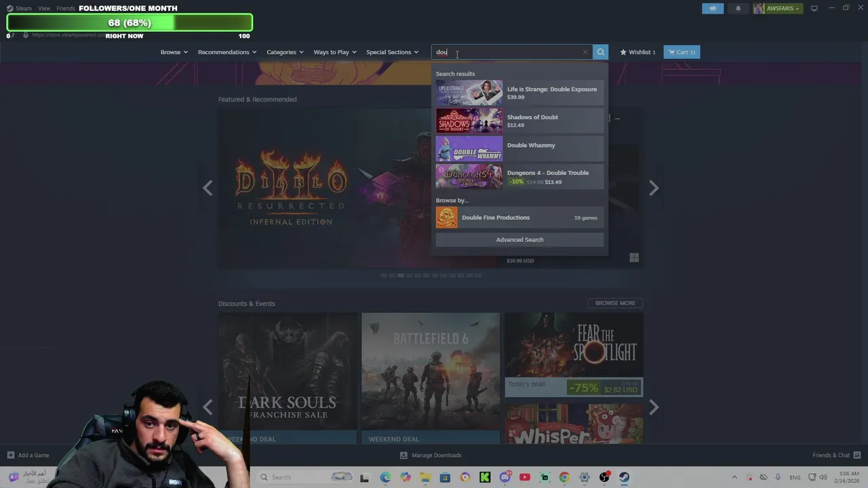Open the volume tray icon
This screenshot has height=488, width=868.
click(823, 477)
